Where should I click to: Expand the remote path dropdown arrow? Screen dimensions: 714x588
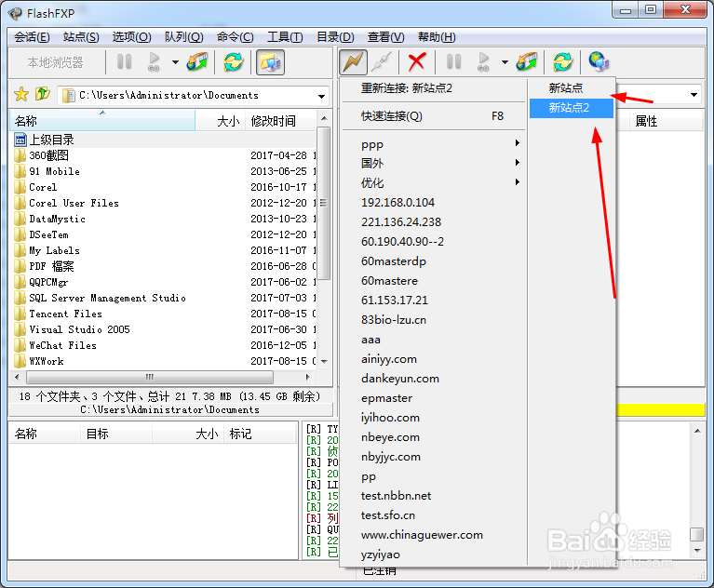[694, 95]
